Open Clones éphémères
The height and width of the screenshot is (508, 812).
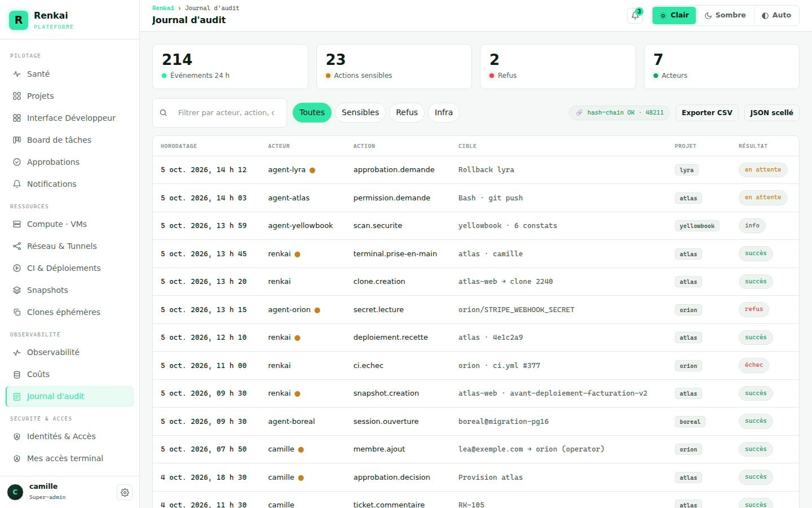click(x=70, y=312)
